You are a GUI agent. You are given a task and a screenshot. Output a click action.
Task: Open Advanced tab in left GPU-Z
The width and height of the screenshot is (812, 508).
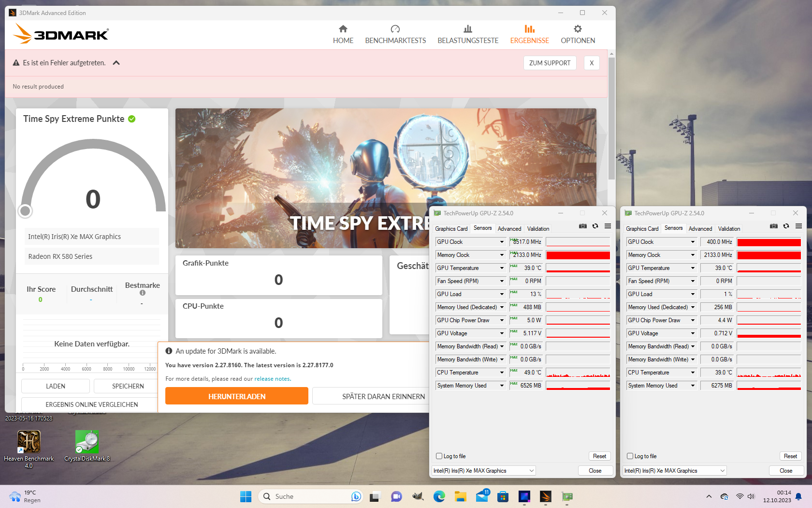(x=509, y=229)
